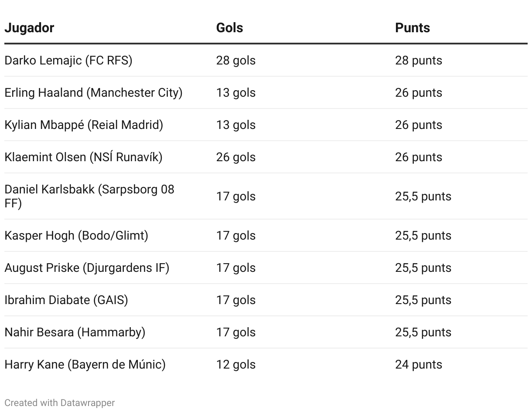Select the 26 gols cell
Image resolution: width=532 pixels, height=413 pixels.
pos(236,157)
